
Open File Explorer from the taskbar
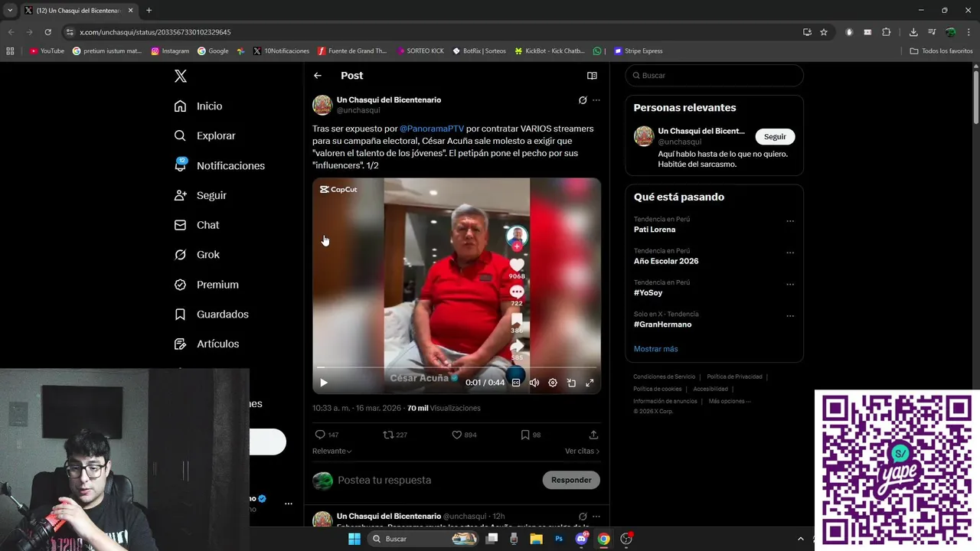pos(537,539)
